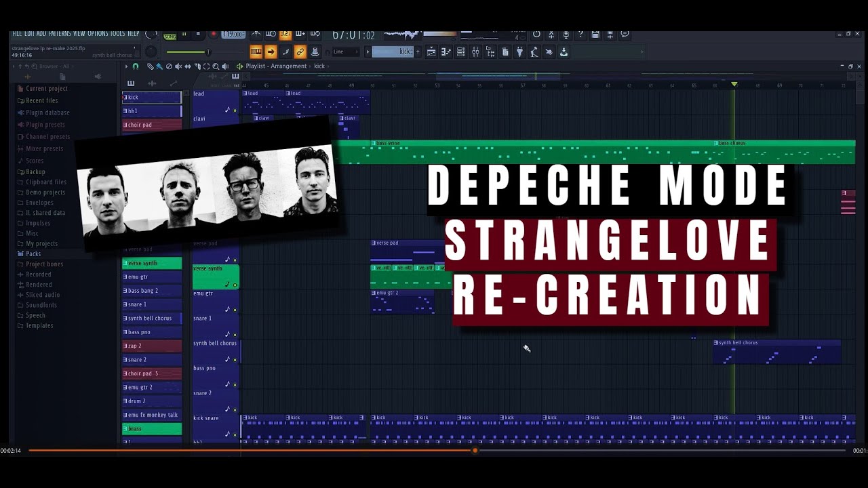Click the plus button beside kick pattern
Screen dimensions: 868x488
click(418, 52)
